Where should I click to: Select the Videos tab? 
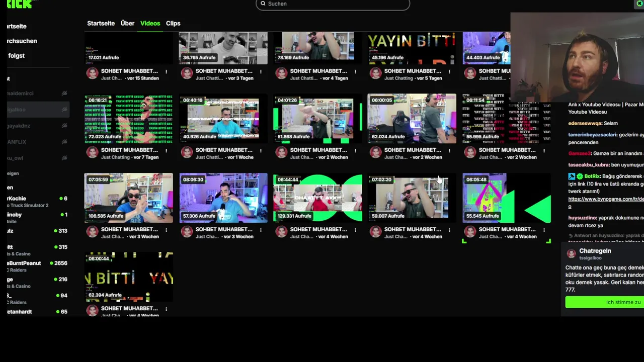150,23
